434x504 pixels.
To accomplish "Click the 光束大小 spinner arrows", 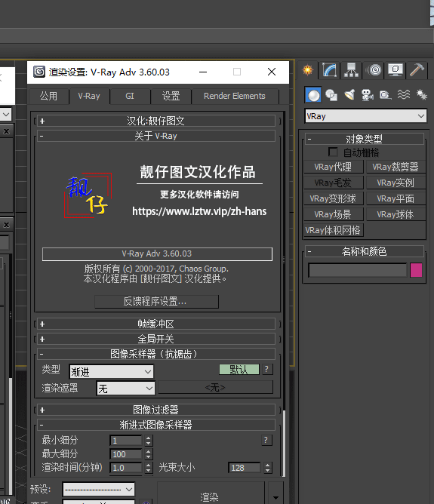I will [x=268, y=467].
